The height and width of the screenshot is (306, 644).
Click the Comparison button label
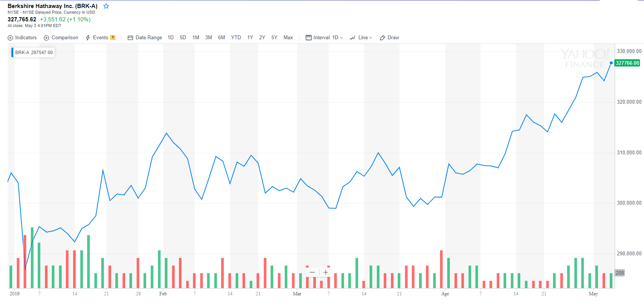65,38
